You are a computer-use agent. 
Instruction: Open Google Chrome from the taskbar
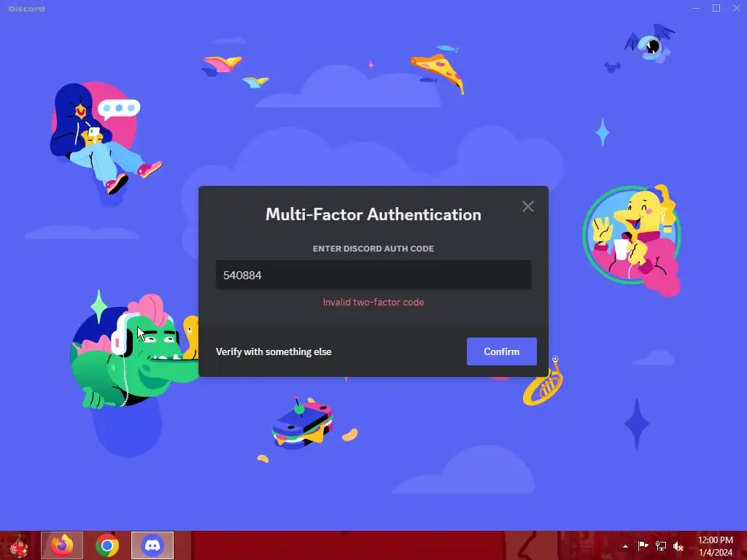pos(107,545)
